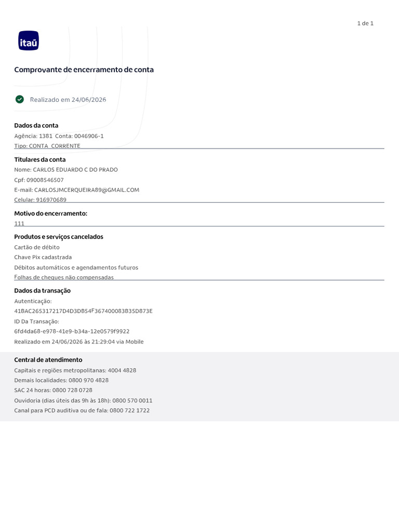Click the Gmail e-mail address
Image resolution: width=399 pixels, height=532 pixels.
87,190
